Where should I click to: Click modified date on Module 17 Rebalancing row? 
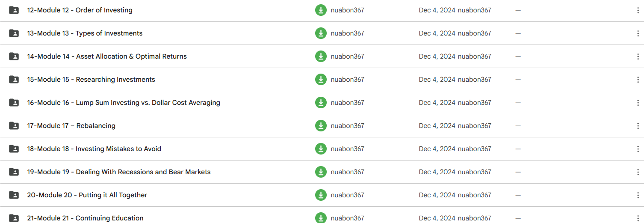click(437, 126)
